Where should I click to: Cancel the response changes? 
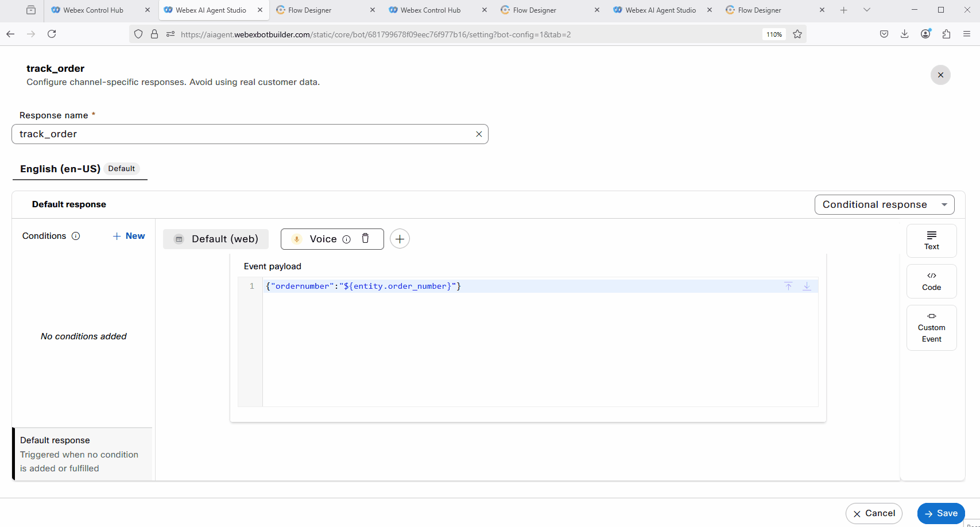click(x=874, y=513)
